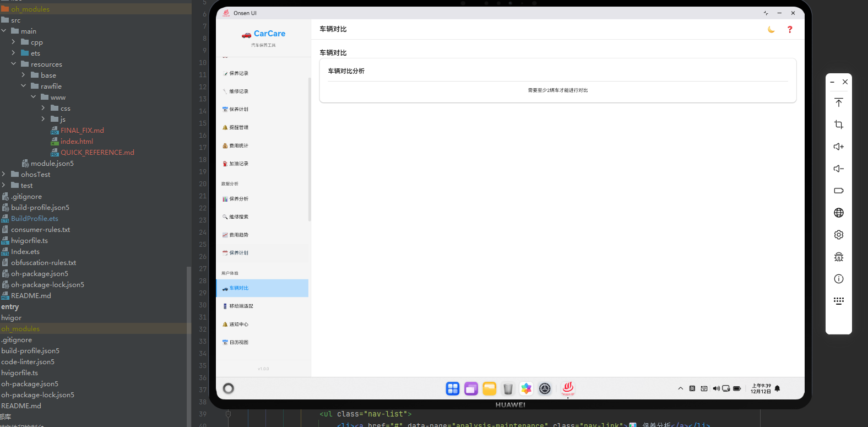This screenshot has width=868, height=427.
Task: Open 费用趋势 in the sidebar
Action: click(x=262, y=235)
